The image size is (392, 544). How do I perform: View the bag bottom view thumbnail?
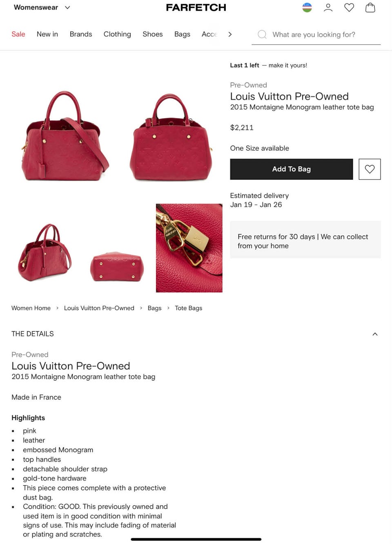click(x=117, y=267)
